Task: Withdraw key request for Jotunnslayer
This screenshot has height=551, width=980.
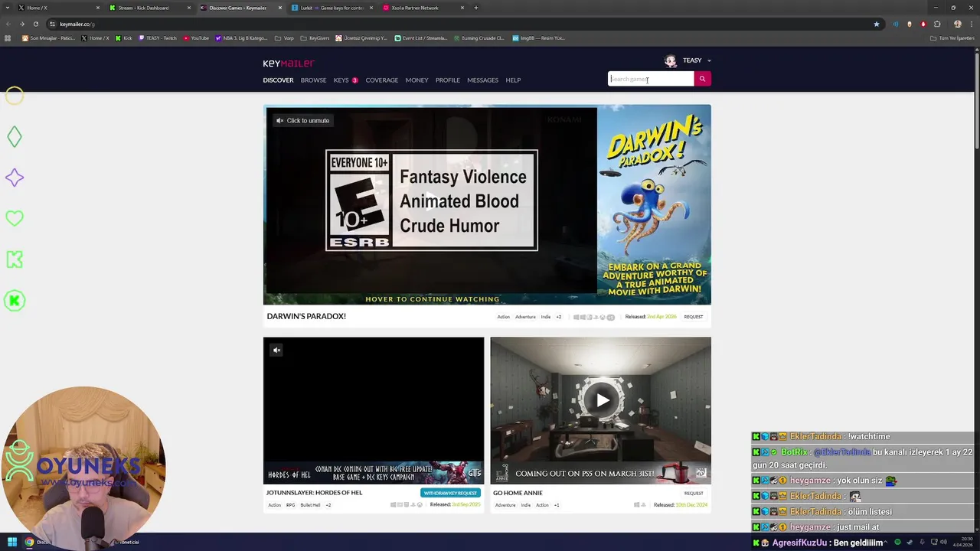Action: point(450,493)
